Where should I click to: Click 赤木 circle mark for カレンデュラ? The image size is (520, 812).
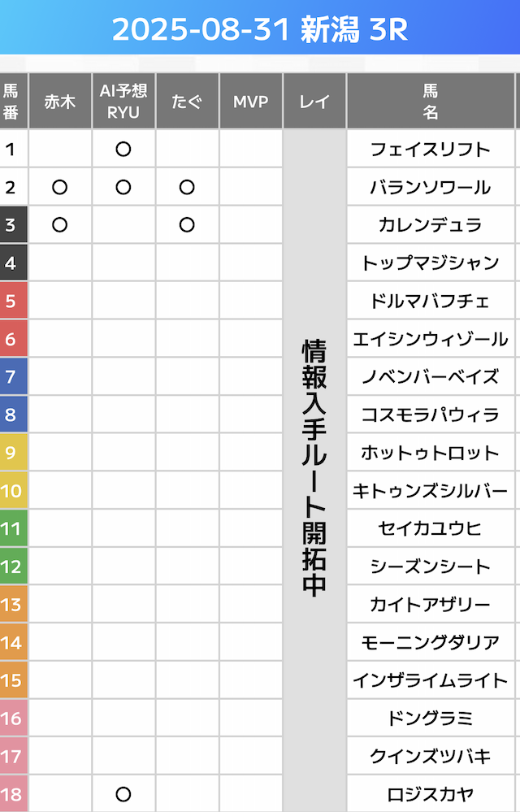(x=59, y=225)
